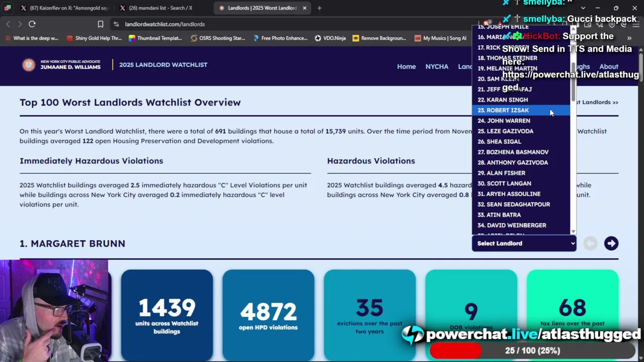Select 32. Sean Sedaghatpour from the list
Image resolution: width=644 pixels, height=362 pixels.
click(521, 204)
